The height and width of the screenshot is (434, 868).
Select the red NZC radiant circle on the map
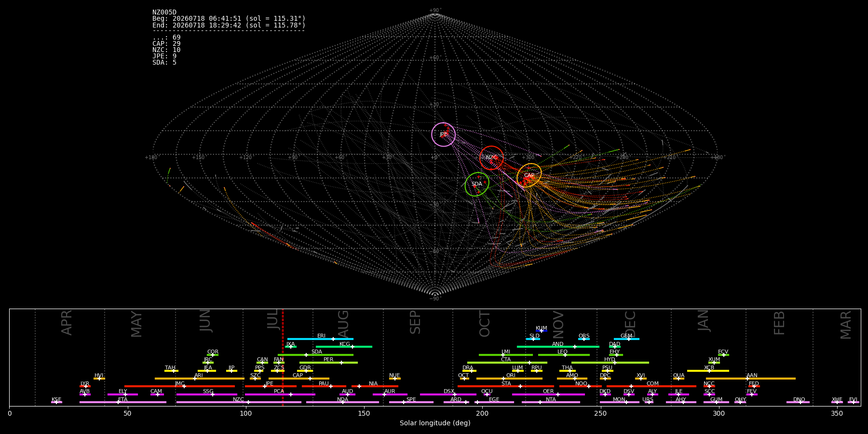[x=491, y=158]
